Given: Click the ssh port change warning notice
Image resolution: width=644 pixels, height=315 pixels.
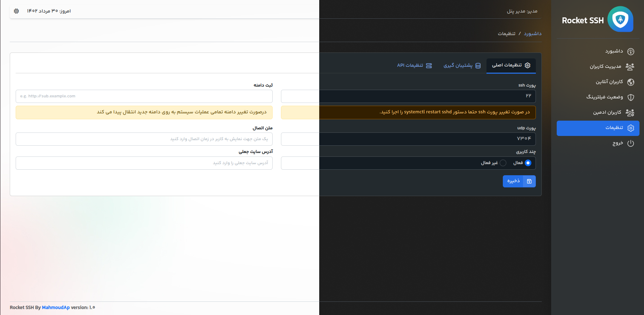Looking at the screenshot, I should coord(408,112).
